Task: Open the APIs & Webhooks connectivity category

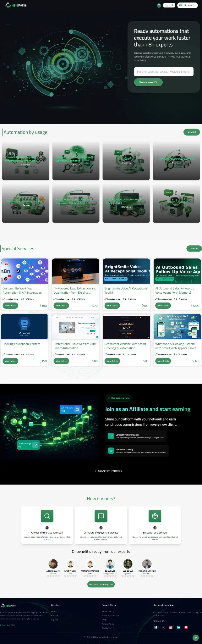Action: click(26, 161)
